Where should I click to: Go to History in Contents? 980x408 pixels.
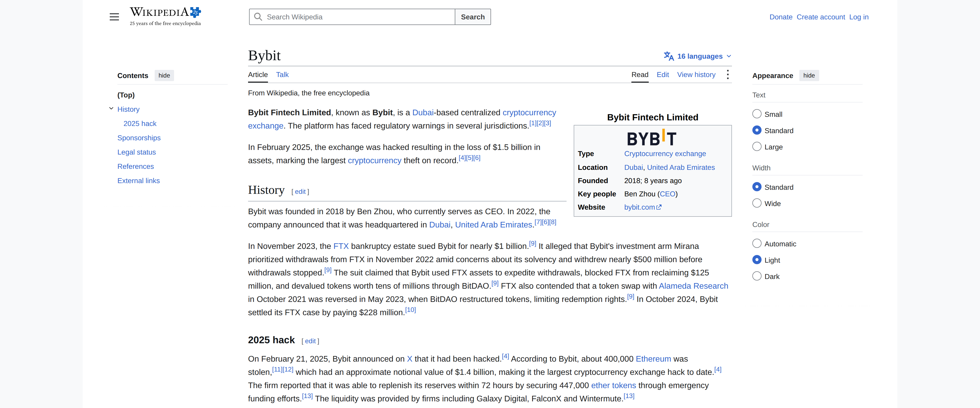click(x=128, y=109)
